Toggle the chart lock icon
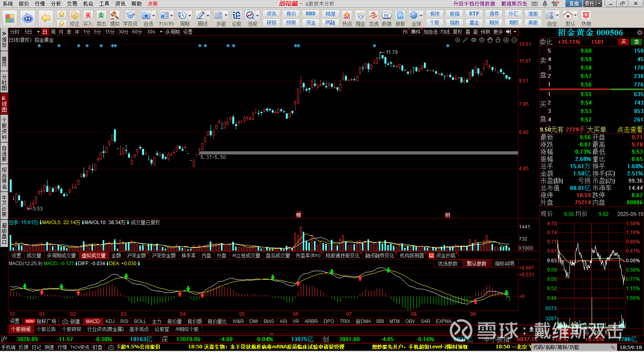The height and width of the screenshot is (352, 644). click(498, 40)
